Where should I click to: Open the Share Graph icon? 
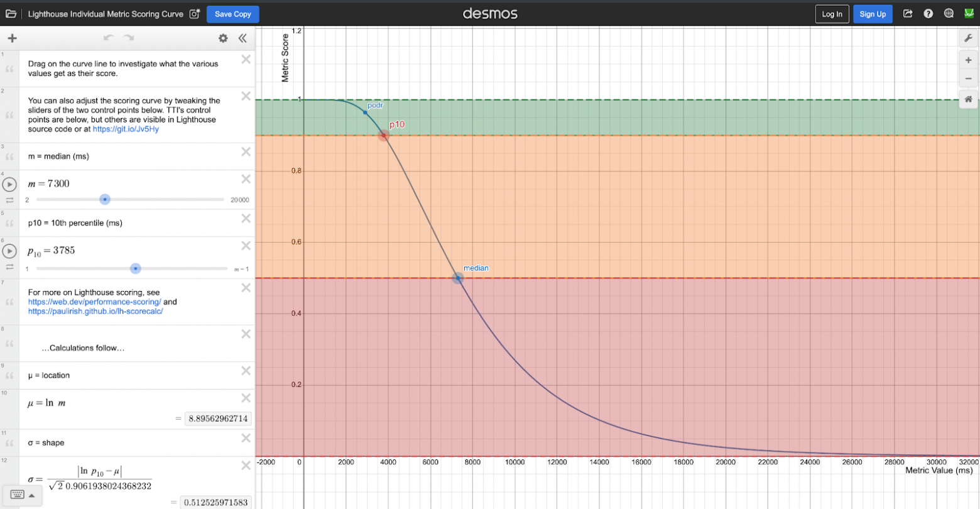908,14
